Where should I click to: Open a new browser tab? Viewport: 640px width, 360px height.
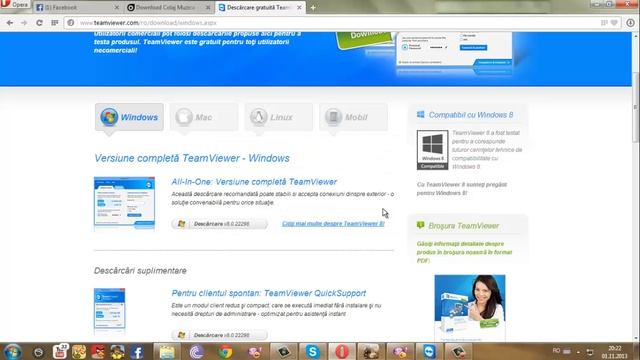(313, 7)
